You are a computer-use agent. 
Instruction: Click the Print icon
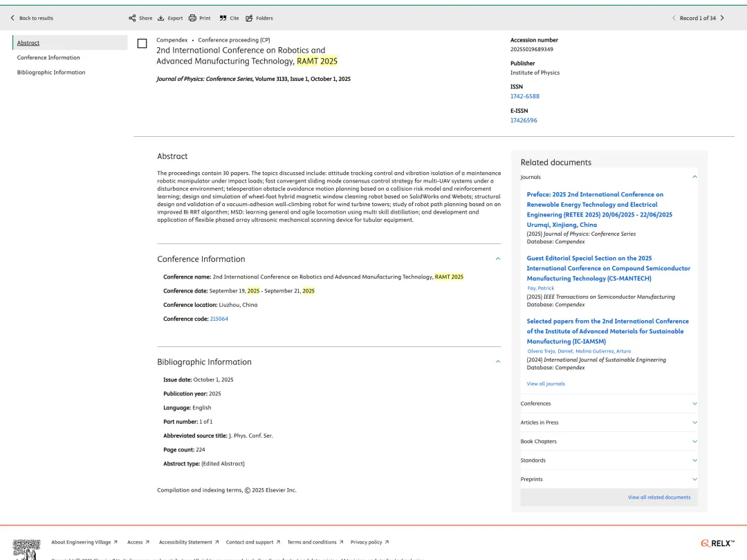pyautogui.click(x=192, y=18)
